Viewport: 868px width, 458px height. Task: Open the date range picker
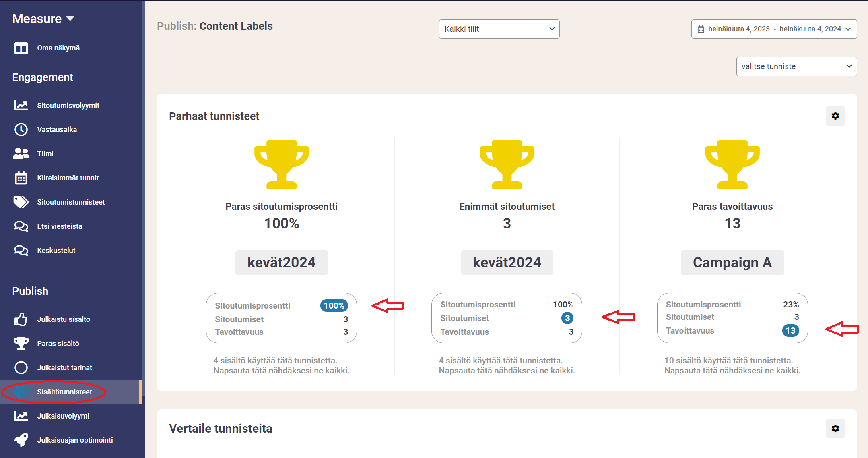pos(774,29)
